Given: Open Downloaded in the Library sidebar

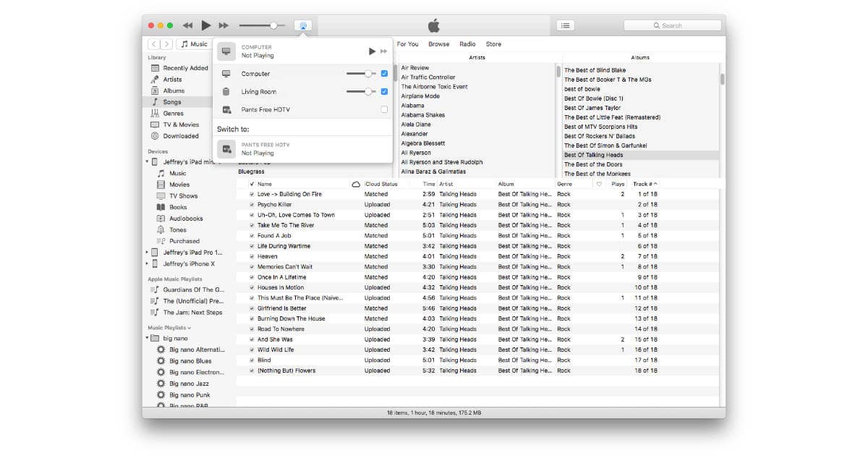Looking at the screenshot, I should coord(180,136).
